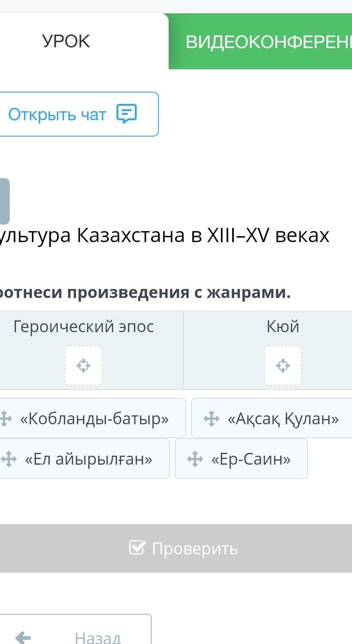Click the chat bubble icon
This screenshot has width=352, height=644.
[x=127, y=114]
